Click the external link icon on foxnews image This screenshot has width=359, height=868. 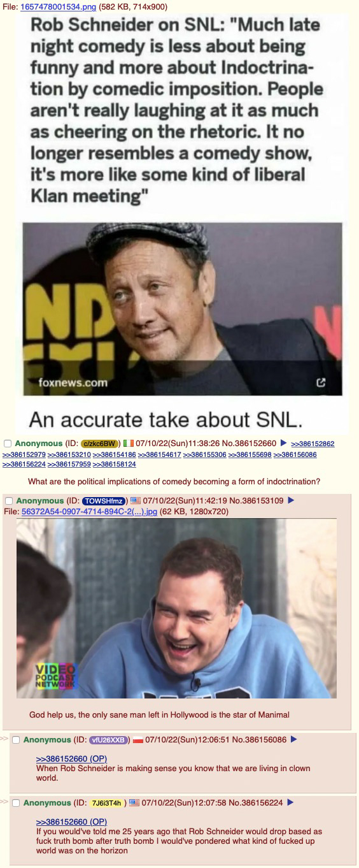321,382
